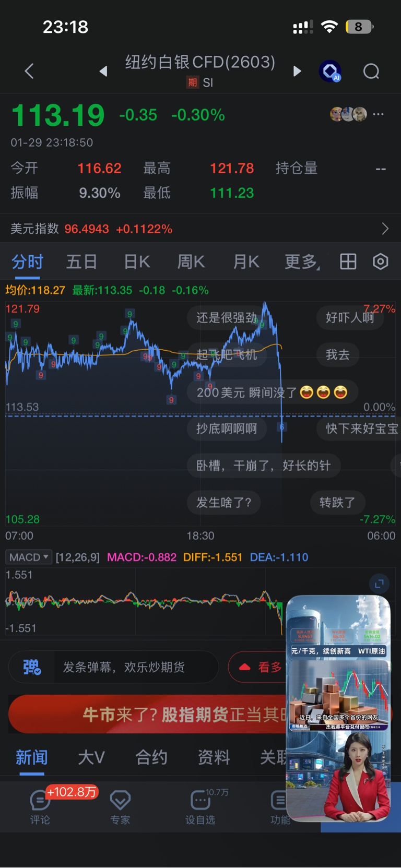Tap the user avatars cluster
This screenshot has height=868, width=401.
(348, 114)
